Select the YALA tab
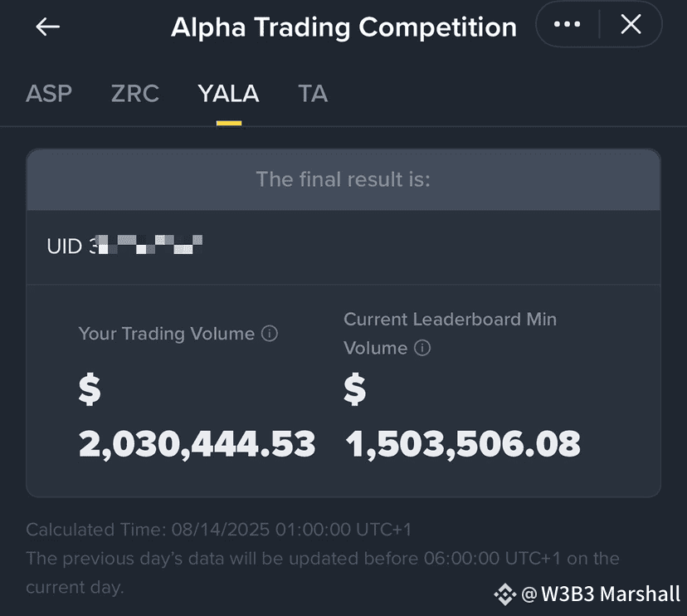This screenshot has height=616, width=687. (x=229, y=93)
